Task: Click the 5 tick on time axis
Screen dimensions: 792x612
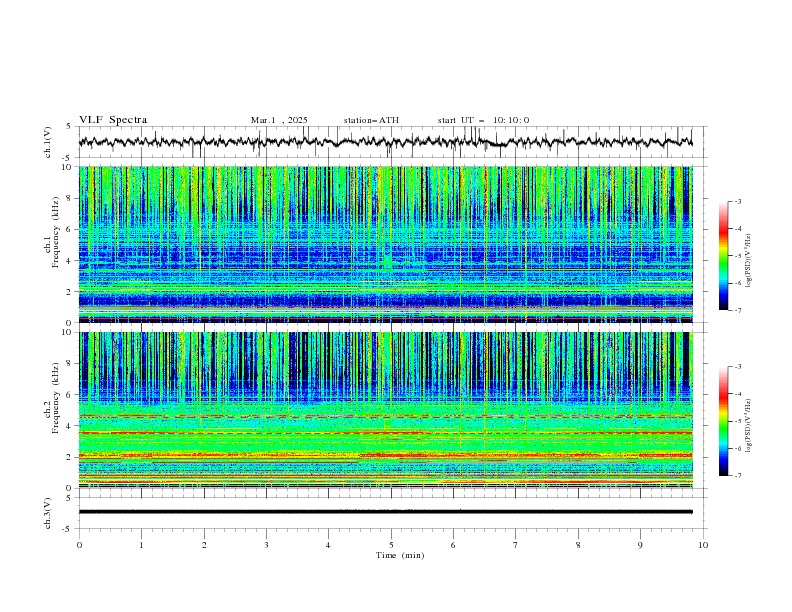Action: [x=391, y=545]
